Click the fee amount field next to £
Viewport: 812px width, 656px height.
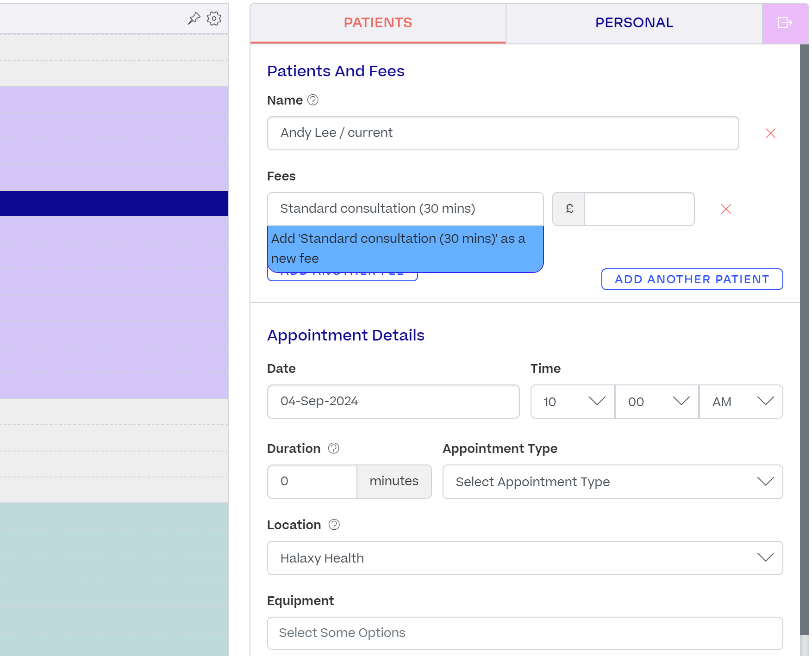(639, 209)
